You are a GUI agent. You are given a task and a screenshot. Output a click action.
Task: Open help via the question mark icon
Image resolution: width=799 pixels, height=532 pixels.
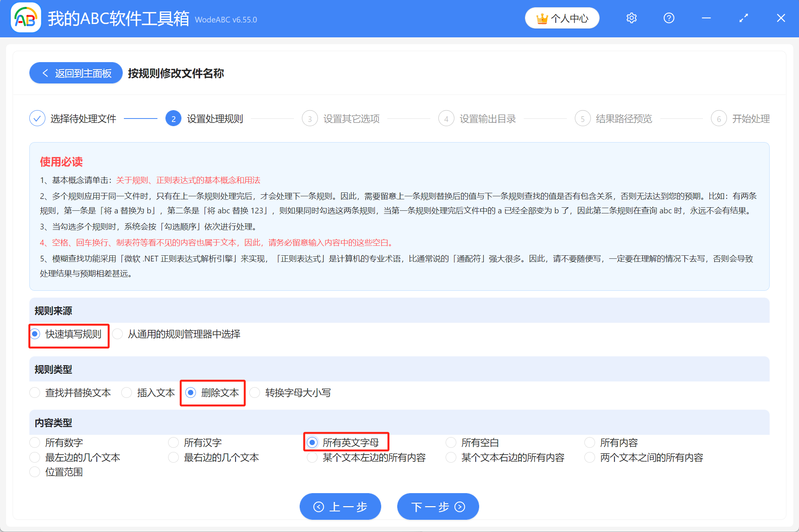click(669, 18)
